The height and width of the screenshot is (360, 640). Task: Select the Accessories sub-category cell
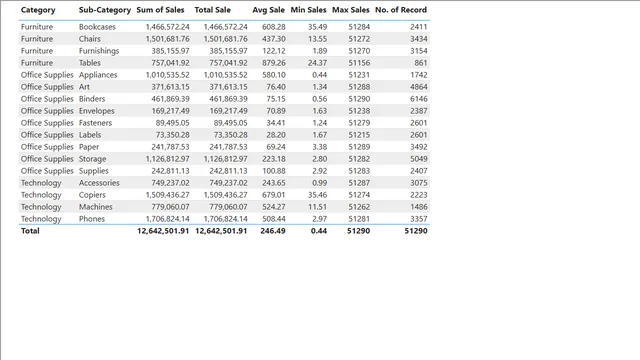[x=99, y=183]
